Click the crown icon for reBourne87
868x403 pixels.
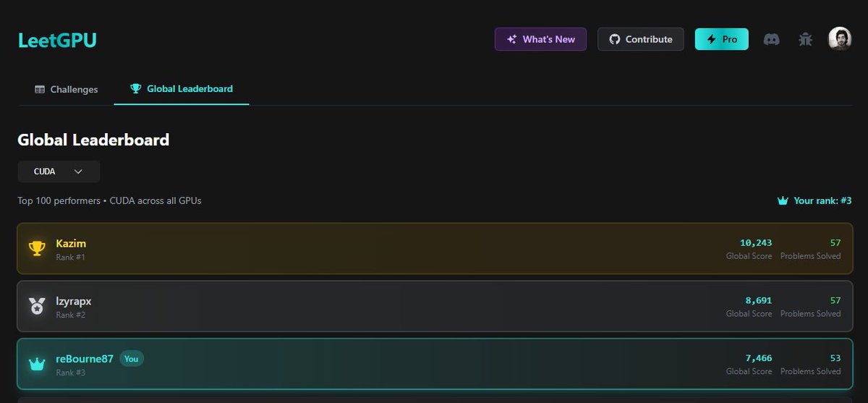click(x=37, y=363)
